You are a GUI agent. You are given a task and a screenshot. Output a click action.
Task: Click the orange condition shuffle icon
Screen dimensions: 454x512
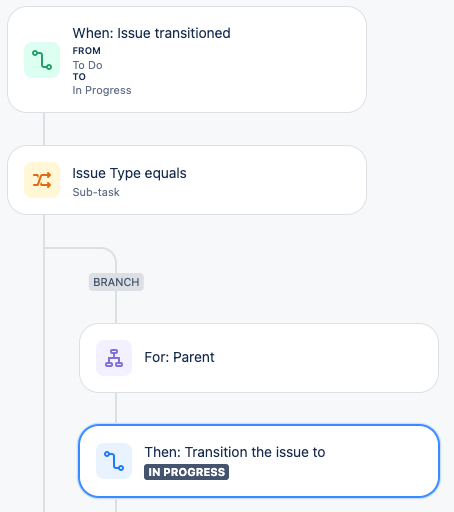pyautogui.click(x=42, y=180)
